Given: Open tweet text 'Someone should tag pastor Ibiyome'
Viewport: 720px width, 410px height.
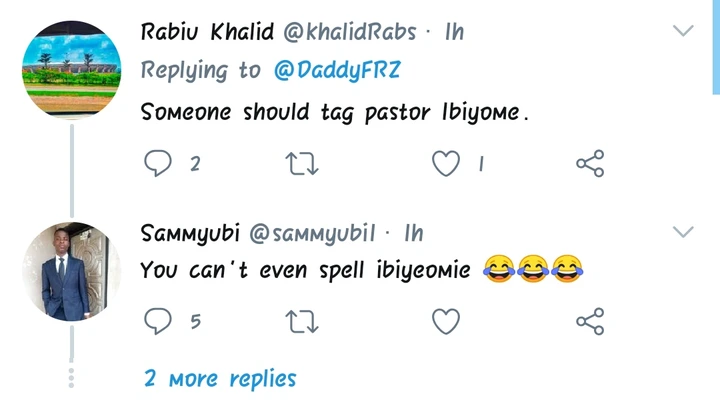Looking at the screenshot, I should (334, 112).
